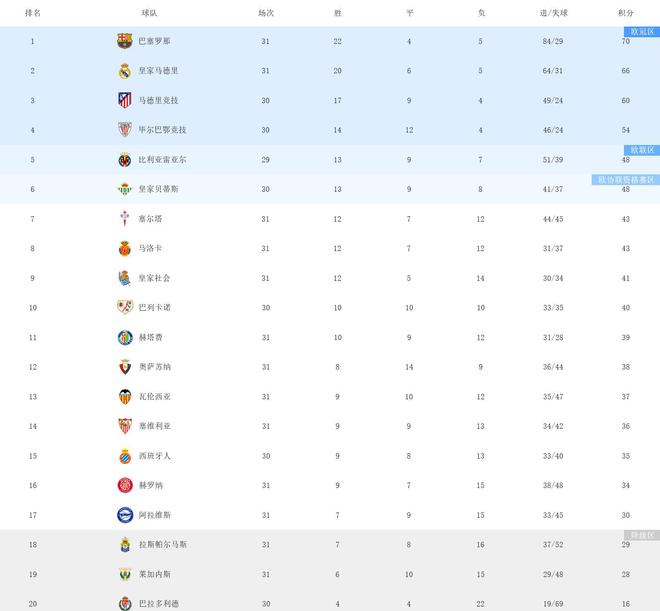Click the Real Madrid club crest
The height and width of the screenshot is (611, 660).
(124, 71)
